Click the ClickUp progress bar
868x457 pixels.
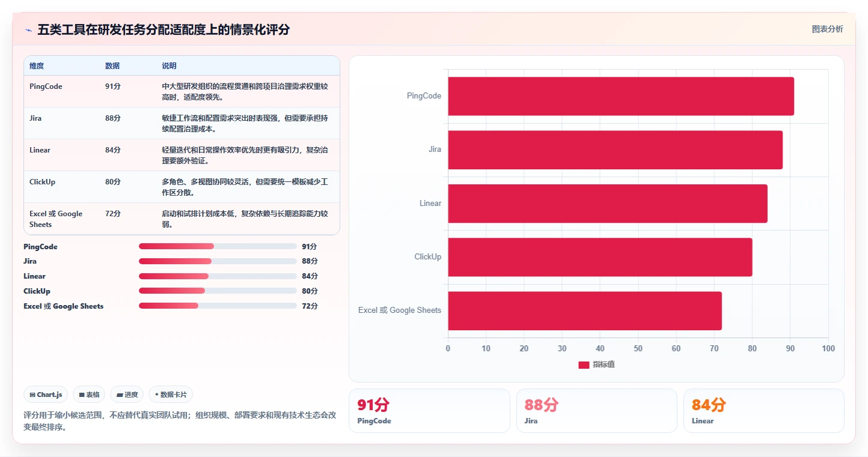coord(218,291)
